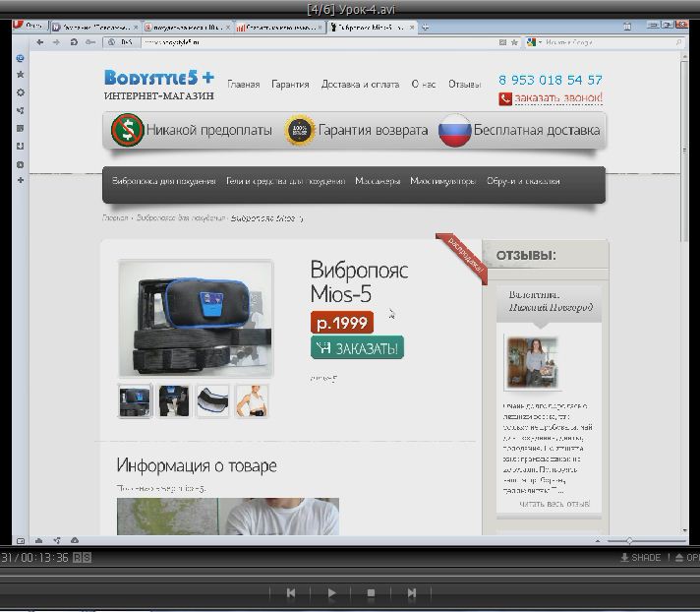Select the first product thumbnail
The width and height of the screenshot is (700, 612).
point(135,400)
